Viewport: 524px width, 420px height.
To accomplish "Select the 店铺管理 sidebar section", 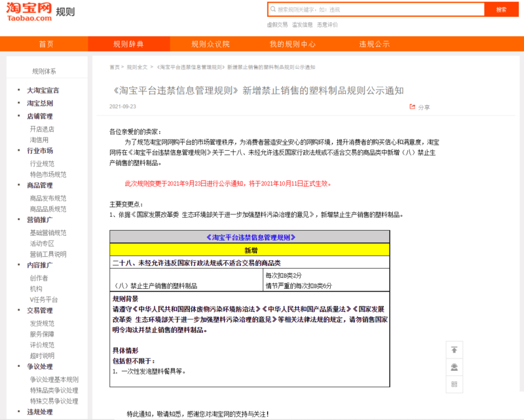I will tap(40, 117).
